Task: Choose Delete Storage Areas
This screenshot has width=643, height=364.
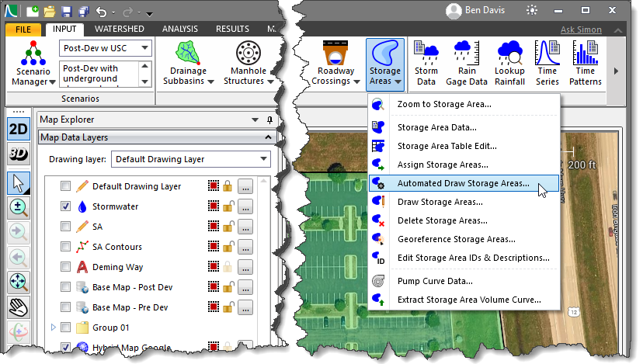Action: tap(464, 220)
